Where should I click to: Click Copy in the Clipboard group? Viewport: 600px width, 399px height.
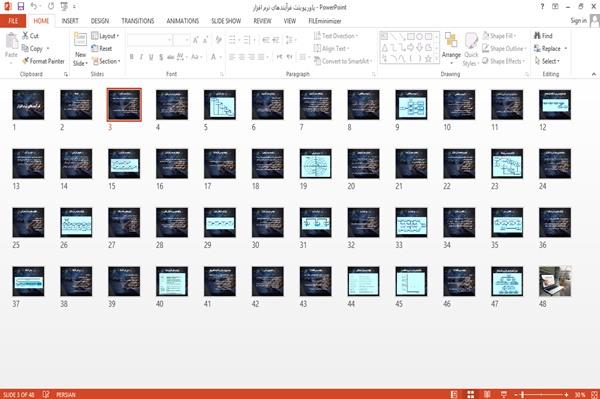point(32,49)
